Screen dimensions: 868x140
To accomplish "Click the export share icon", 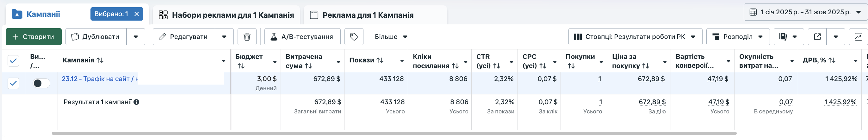I will pyautogui.click(x=817, y=37).
